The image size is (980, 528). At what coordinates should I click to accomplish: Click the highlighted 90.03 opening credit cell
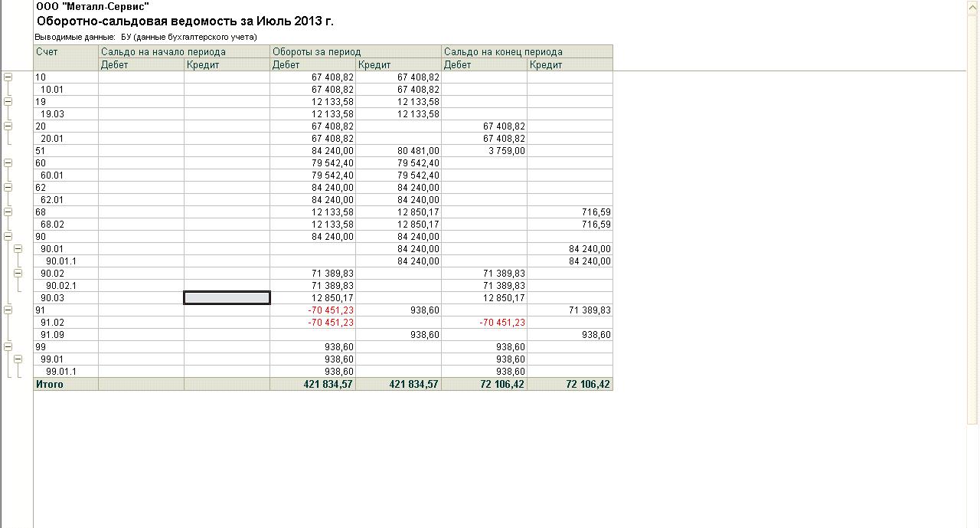(227, 298)
